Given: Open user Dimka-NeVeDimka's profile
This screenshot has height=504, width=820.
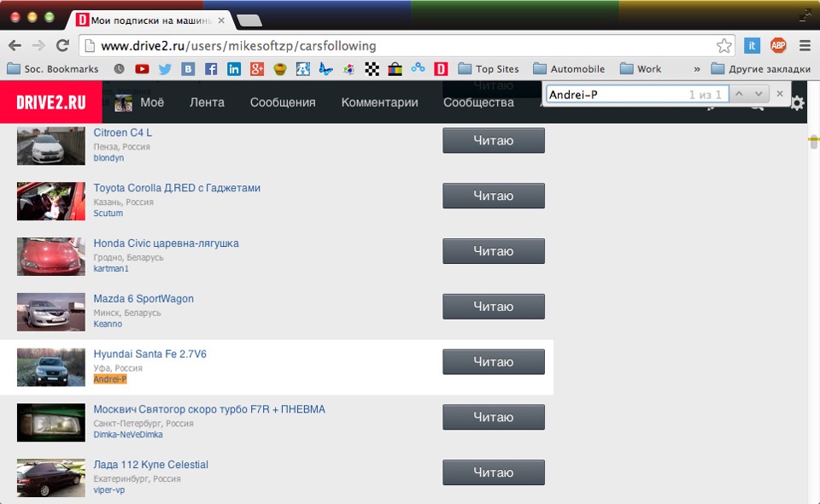Looking at the screenshot, I should coord(128,435).
